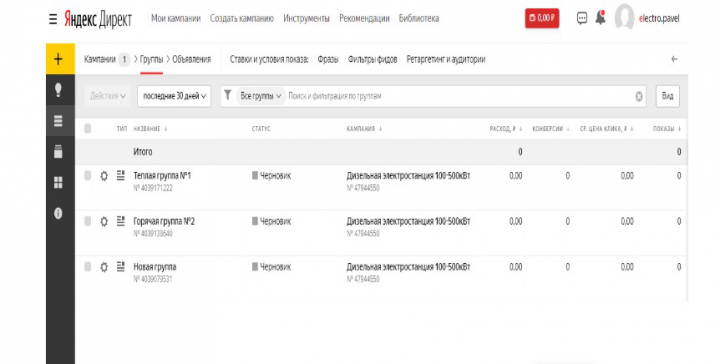Click type icon of Теплая группа №1

121,175
